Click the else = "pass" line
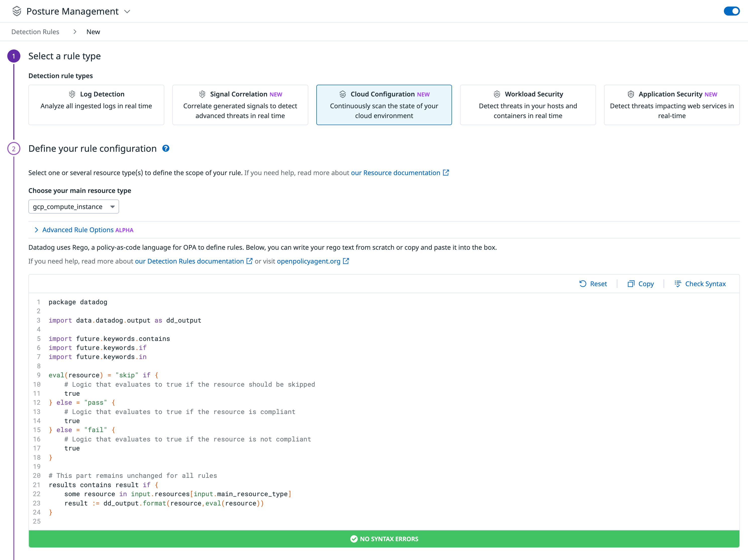The width and height of the screenshot is (748, 560). (82, 402)
